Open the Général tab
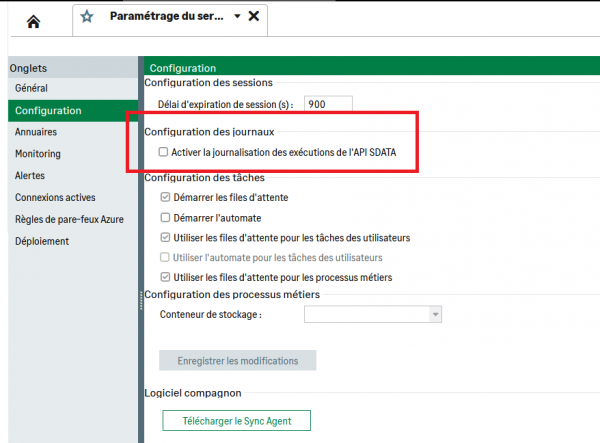The image size is (600, 443). [73, 88]
